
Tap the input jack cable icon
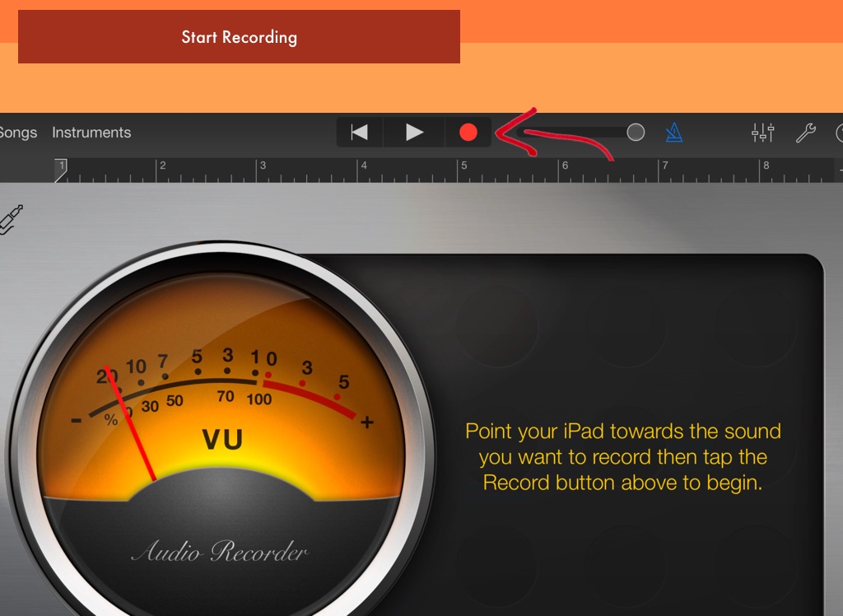point(12,220)
